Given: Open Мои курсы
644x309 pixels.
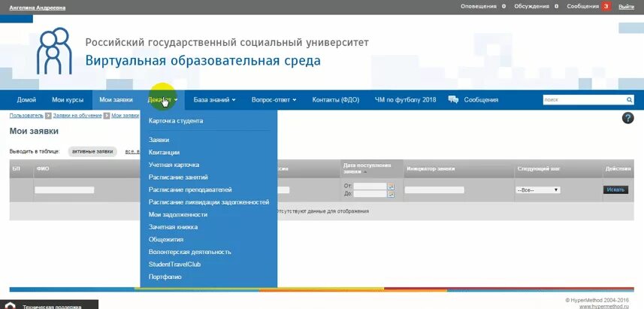Looking at the screenshot, I should (x=68, y=100).
